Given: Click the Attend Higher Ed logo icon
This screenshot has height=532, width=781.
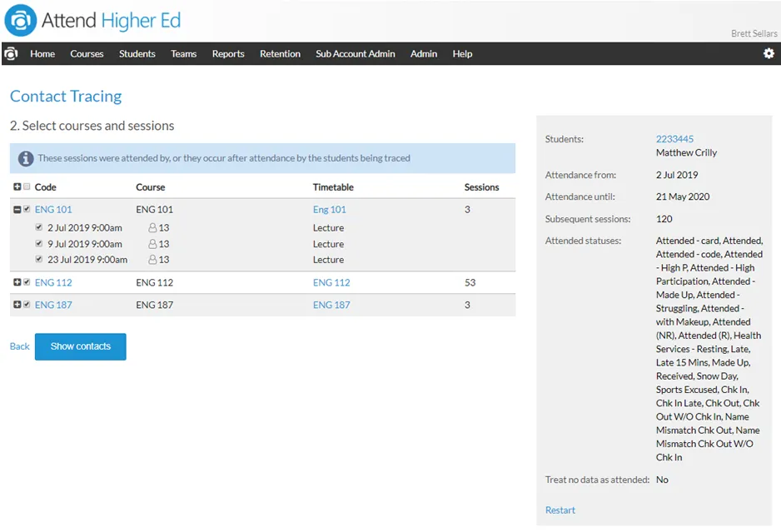Looking at the screenshot, I should 21,21.
